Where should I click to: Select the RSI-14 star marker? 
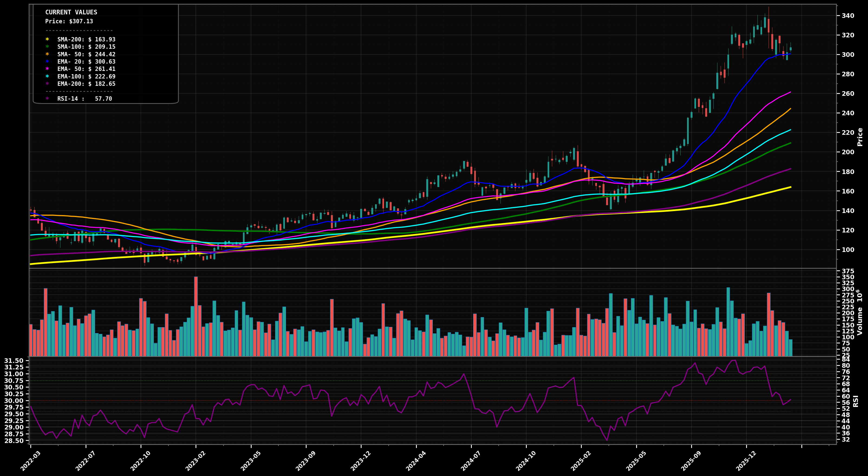point(47,99)
